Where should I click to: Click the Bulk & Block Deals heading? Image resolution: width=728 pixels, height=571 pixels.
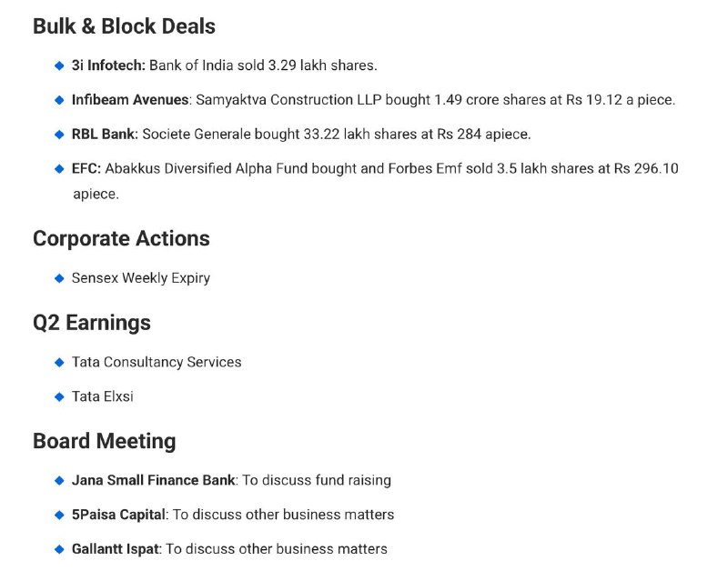(x=124, y=26)
